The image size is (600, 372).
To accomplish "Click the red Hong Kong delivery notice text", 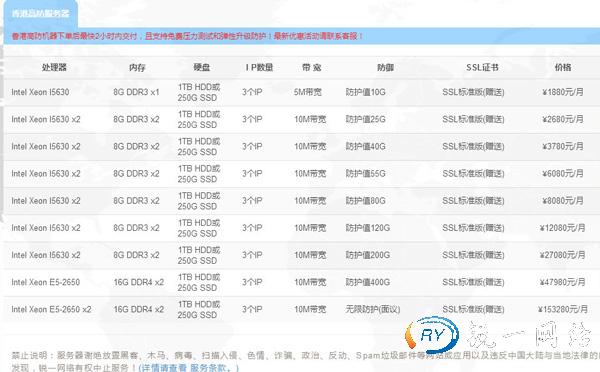I will pos(188,36).
